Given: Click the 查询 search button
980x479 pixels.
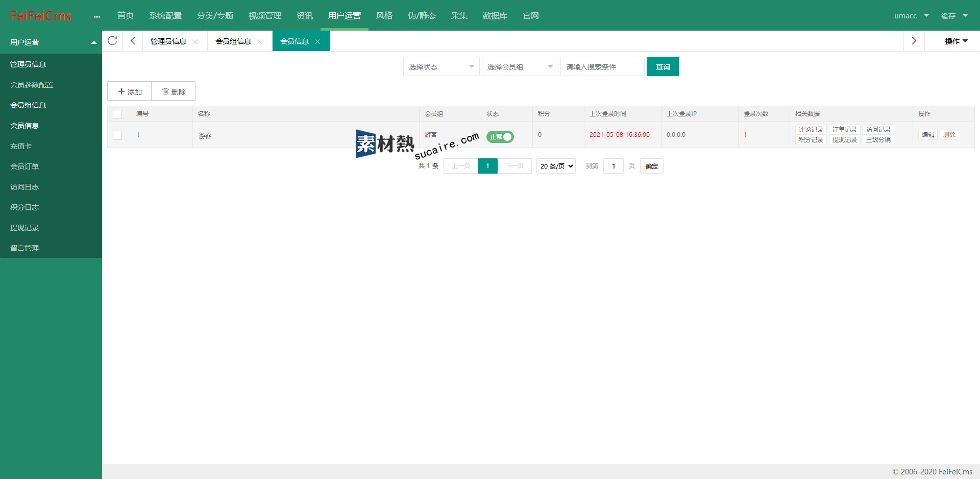Looking at the screenshot, I should [x=663, y=67].
